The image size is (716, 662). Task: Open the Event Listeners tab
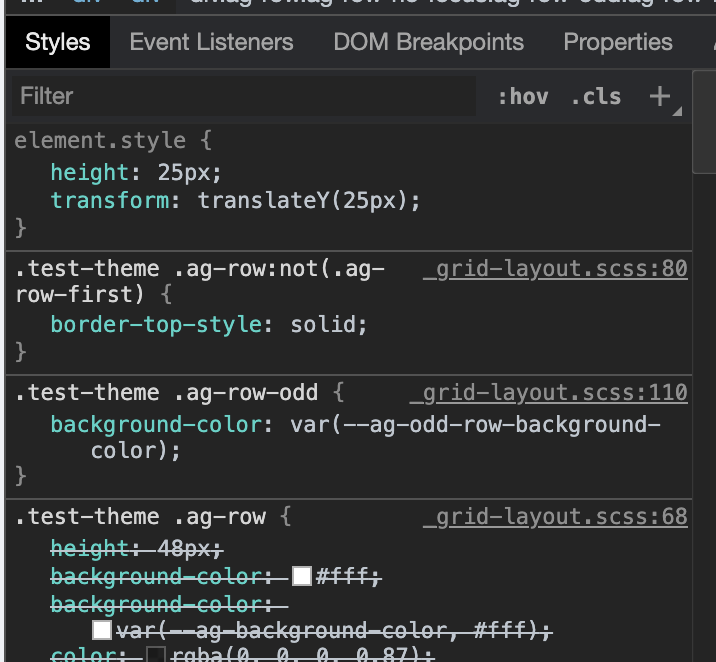[211, 42]
